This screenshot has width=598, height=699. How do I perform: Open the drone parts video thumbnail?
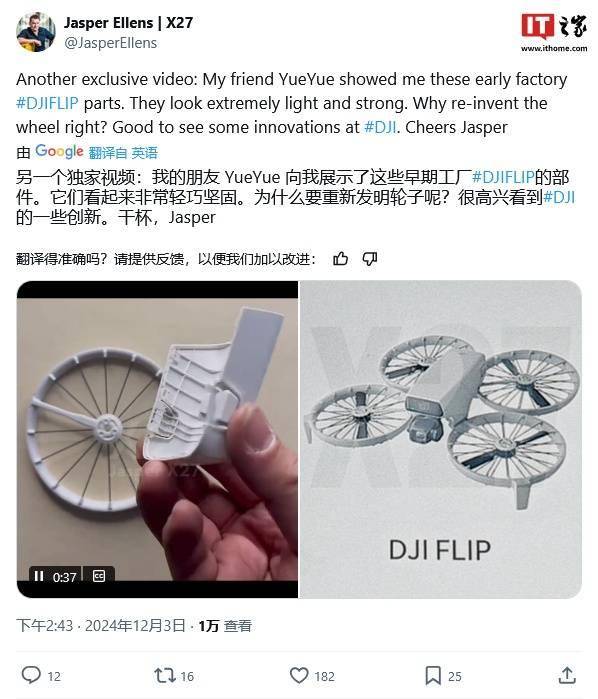click(157, 439)
